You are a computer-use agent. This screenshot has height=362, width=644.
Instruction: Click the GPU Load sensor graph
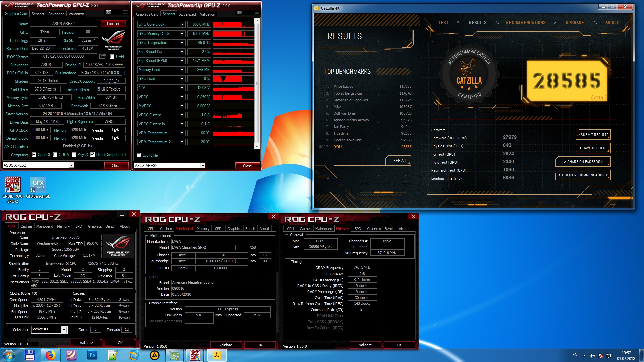[x=233, y=79]
